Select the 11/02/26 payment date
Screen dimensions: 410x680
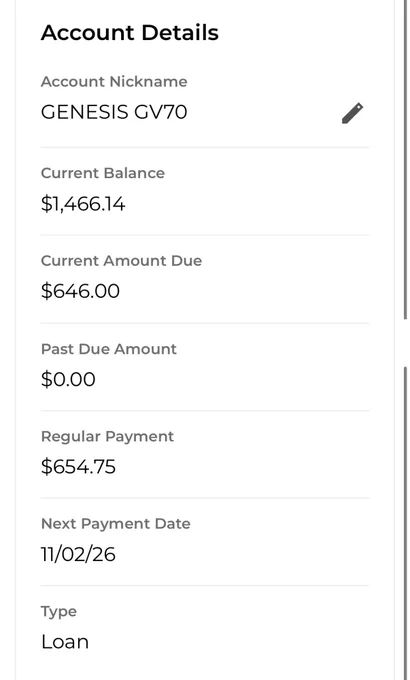point(78,554)
